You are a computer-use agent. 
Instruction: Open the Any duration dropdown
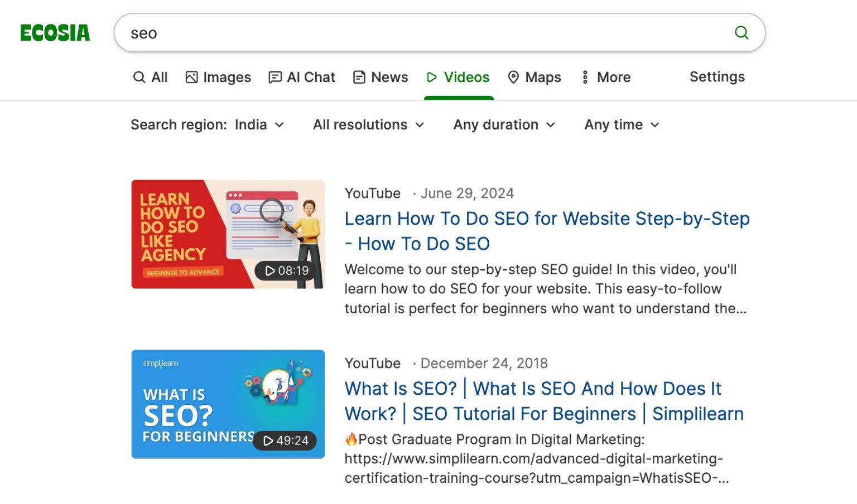click(x=504, y=125)
